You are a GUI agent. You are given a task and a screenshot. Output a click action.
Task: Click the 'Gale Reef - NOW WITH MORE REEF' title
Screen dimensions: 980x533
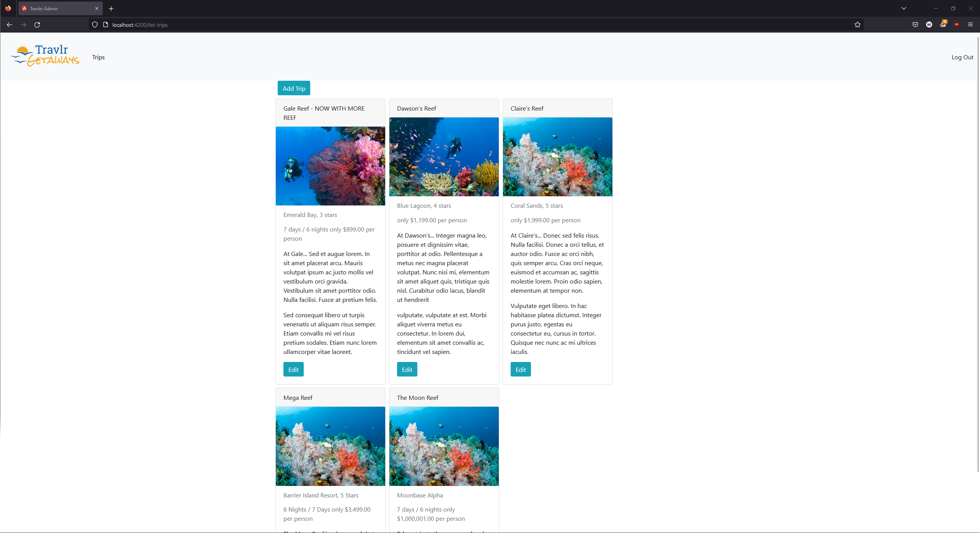(324, 113)
